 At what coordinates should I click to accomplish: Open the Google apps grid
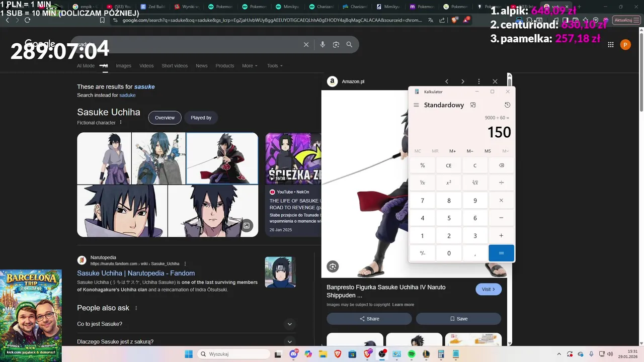[x=611, y=45]
